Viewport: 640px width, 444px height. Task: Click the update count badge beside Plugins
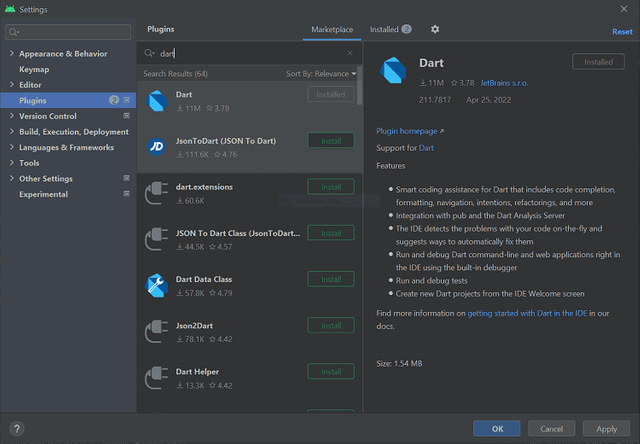(114, 100)
